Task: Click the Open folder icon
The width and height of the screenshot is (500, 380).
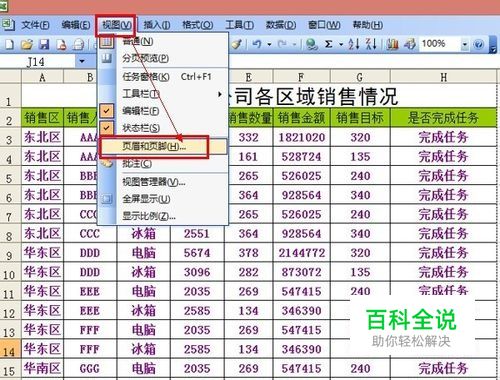Action: [x=27, y=44]
